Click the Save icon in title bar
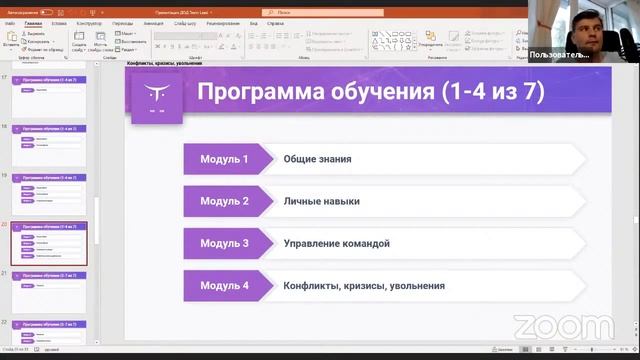640x360 pixels. point(61,13)
